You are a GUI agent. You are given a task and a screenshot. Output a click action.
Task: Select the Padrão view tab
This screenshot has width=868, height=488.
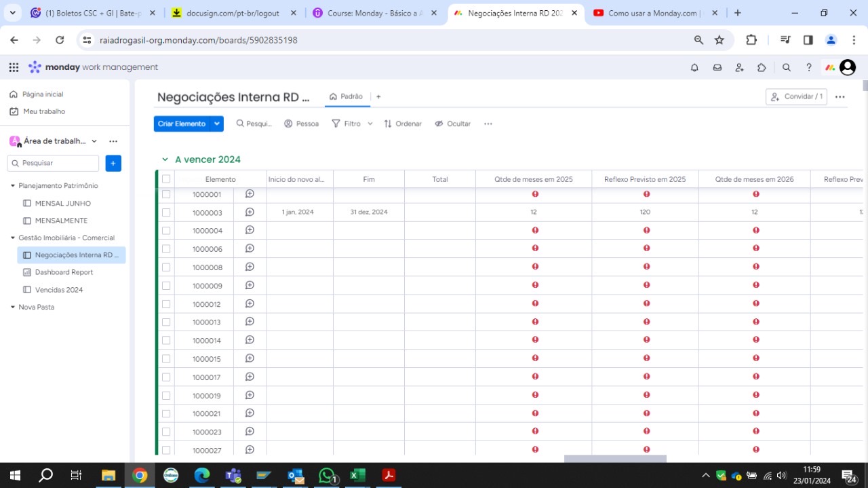point(346,97)
